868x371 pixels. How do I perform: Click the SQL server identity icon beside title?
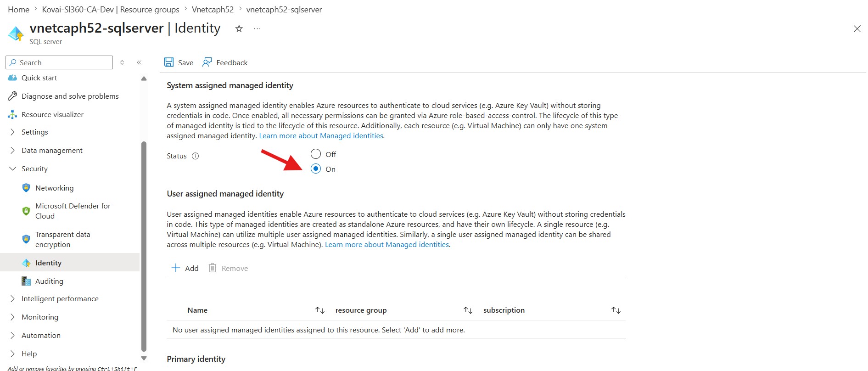(x=16, y=34)
